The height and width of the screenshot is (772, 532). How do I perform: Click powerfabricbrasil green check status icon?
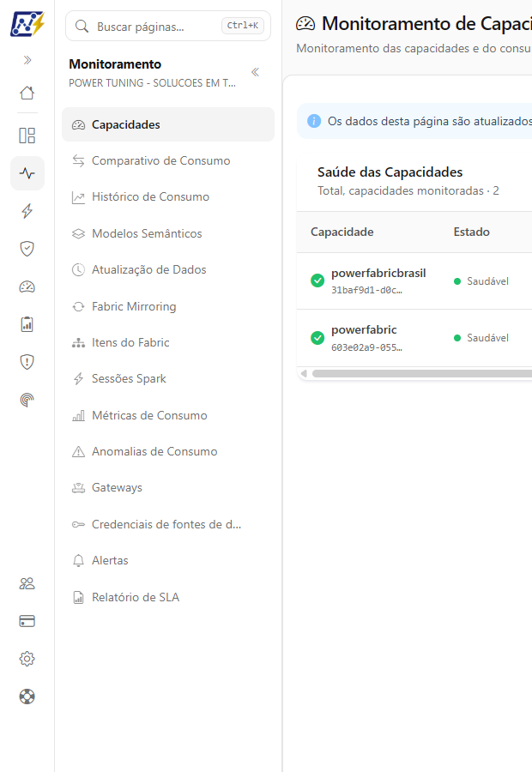[x=317, y=280]
